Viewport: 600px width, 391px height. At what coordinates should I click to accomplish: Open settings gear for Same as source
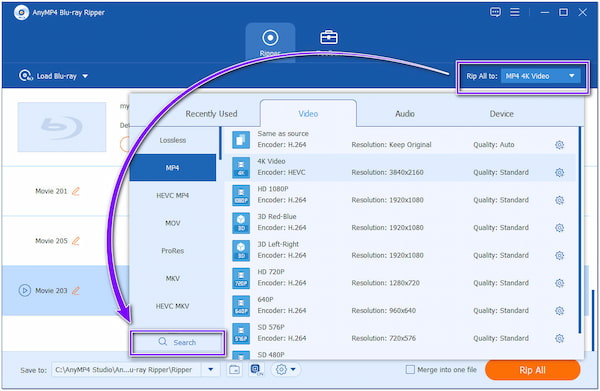(x=559, y=145)
